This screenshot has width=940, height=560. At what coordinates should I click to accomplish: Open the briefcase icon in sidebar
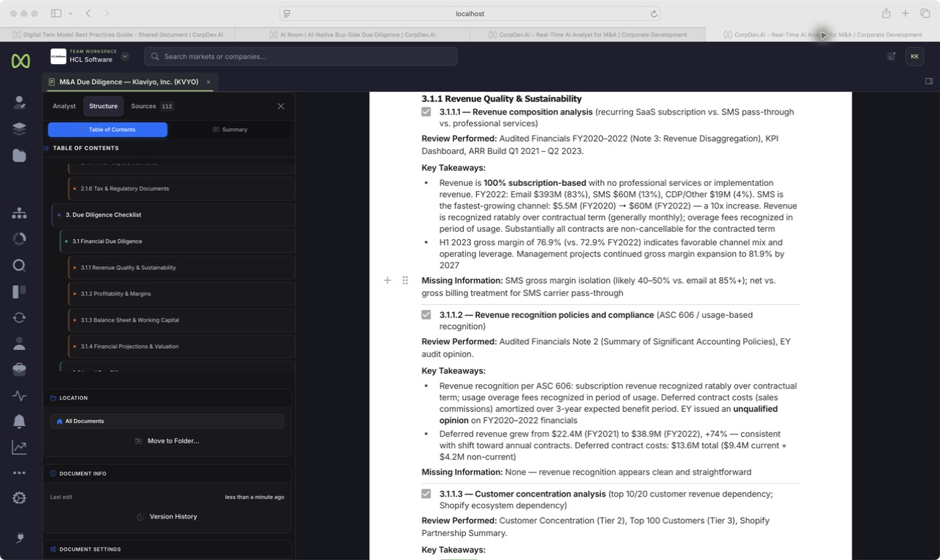20,370
